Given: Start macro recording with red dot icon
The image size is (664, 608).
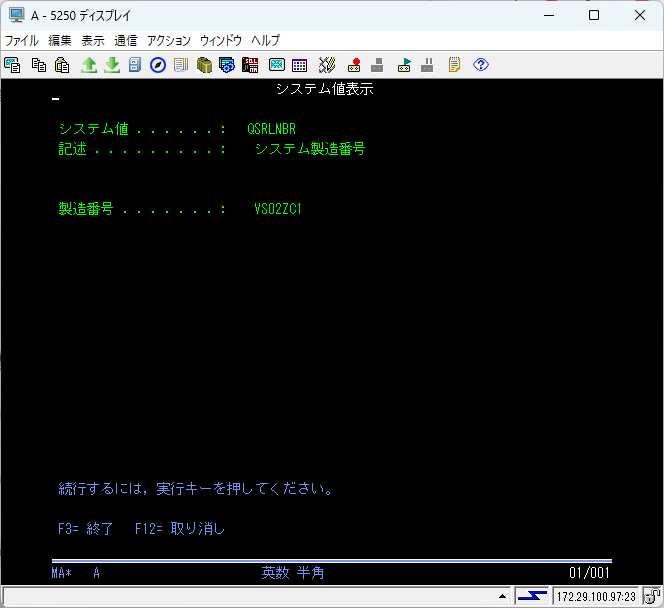Looking at the screenshot, I should pyautogui.click(x=354, y=65).
